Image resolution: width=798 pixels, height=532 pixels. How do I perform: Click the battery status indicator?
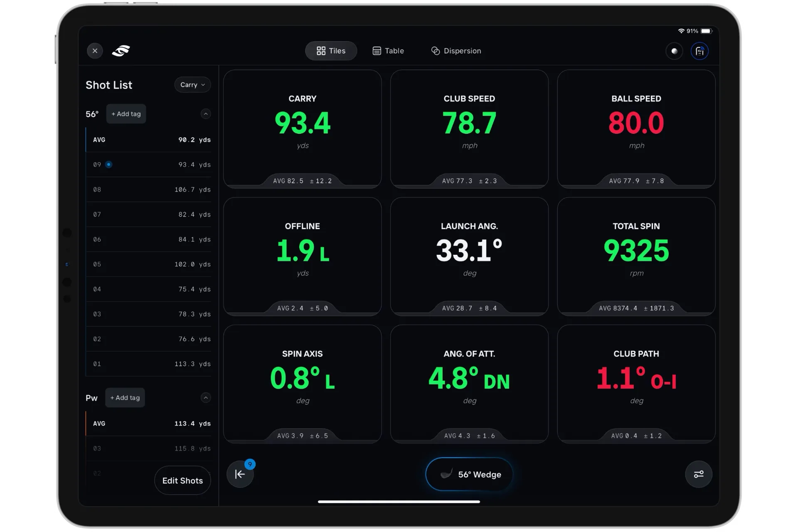click(x=706, y=31)
